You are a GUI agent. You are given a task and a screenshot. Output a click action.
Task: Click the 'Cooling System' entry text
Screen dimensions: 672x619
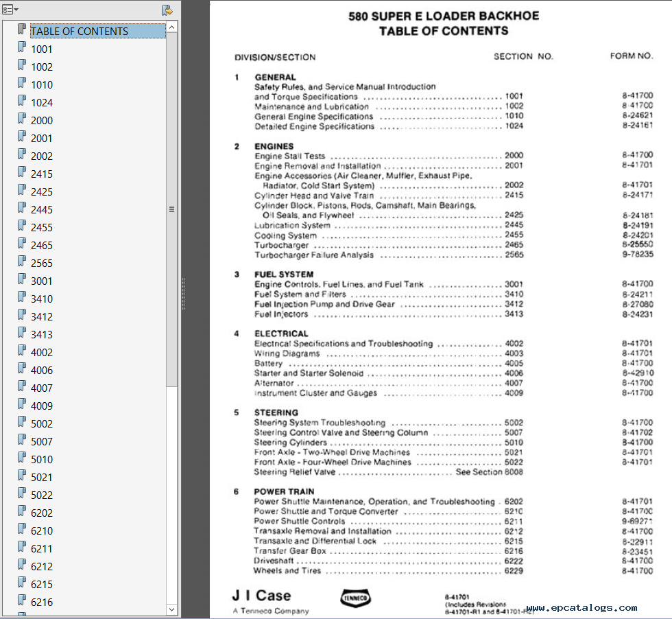tap(285, 235)
